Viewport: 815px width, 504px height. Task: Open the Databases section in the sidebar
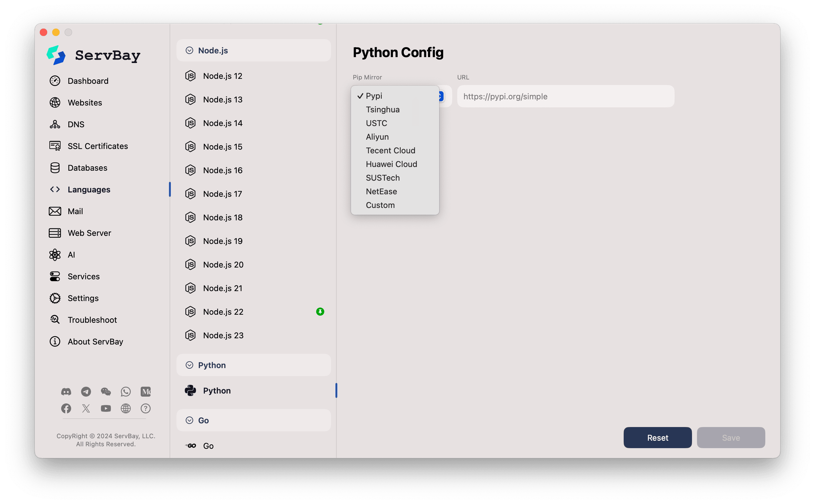[x=87, y=168]
